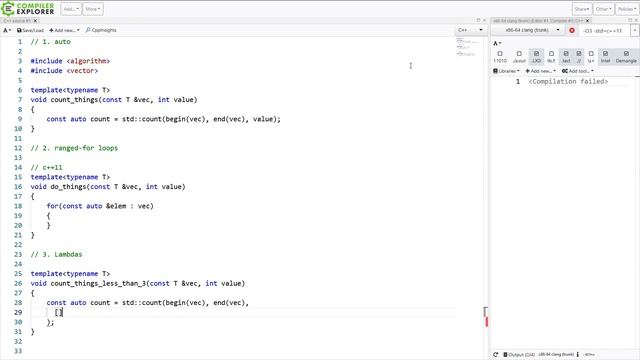Toggle the 11010 compile-to-binary filter
The image size is (640, 360).
(500, 57)
